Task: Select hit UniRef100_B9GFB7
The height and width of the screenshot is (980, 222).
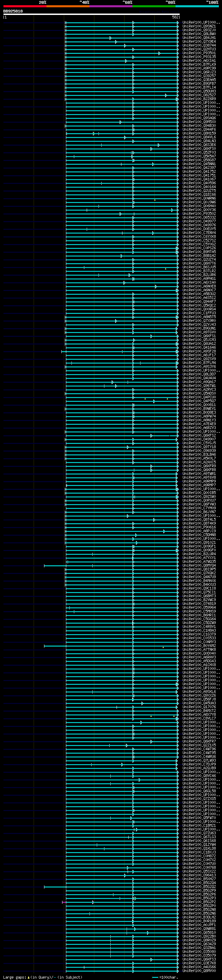Action: point(199,83)
